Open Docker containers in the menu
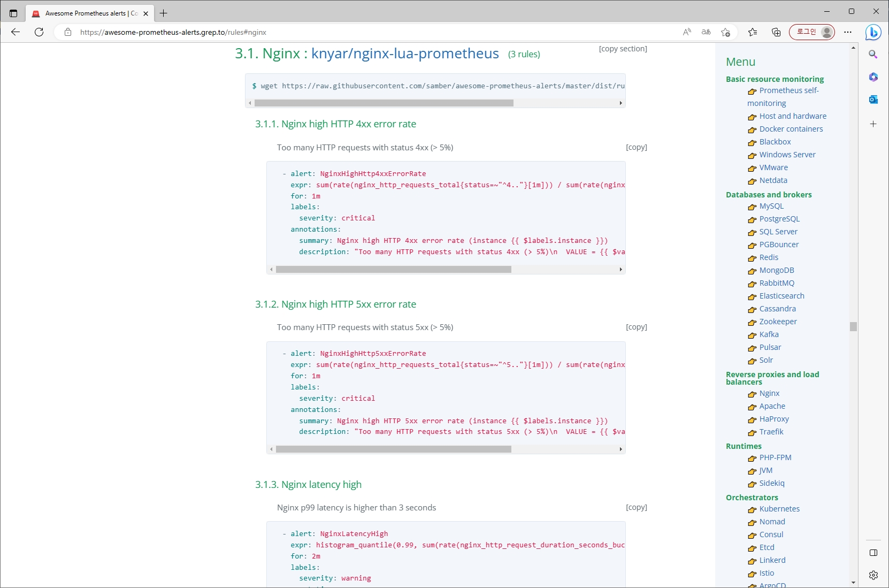This screenshot has height=588, width=889. click(x=791, y=129)
